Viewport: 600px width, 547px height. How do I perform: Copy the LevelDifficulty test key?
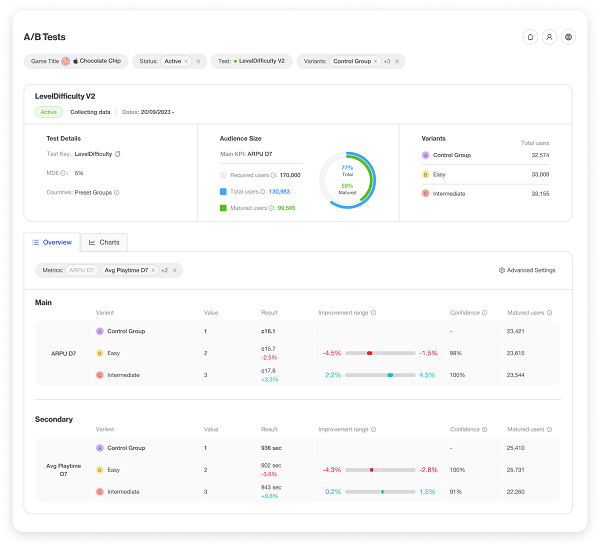[118, 154]
